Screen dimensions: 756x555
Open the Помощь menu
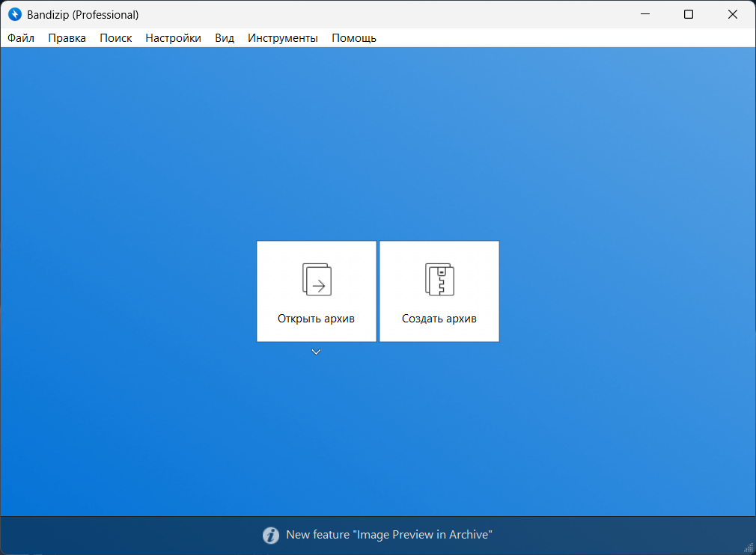point(354,38)
